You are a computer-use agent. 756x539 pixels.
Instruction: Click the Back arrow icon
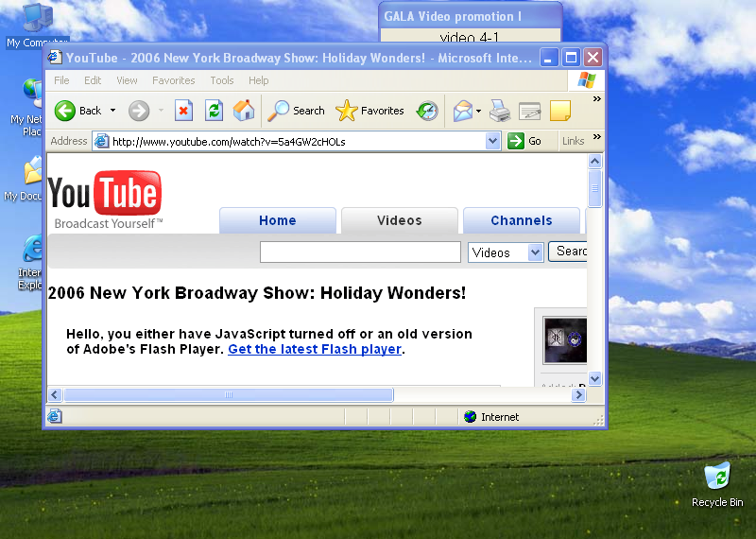tap(64, 111)
